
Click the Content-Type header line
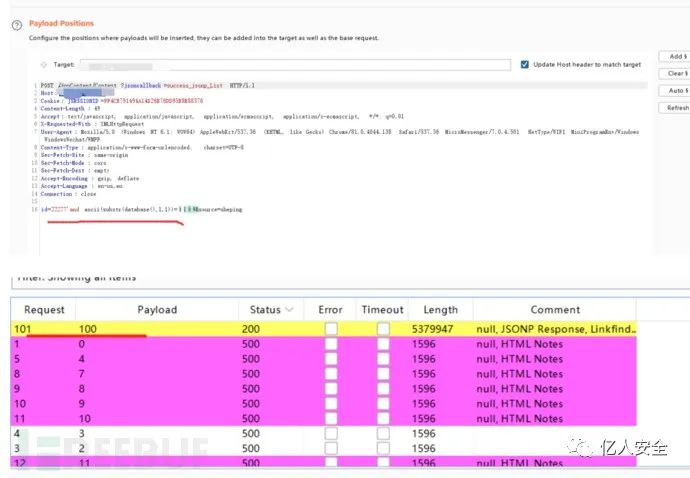click(x=142, y=147)
